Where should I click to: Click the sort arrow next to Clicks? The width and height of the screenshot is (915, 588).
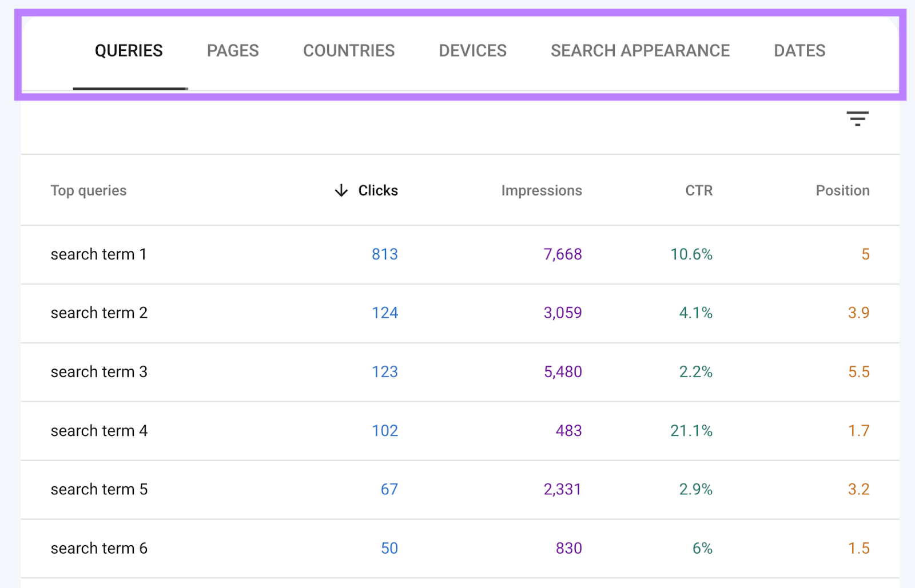tap(340, 190)
